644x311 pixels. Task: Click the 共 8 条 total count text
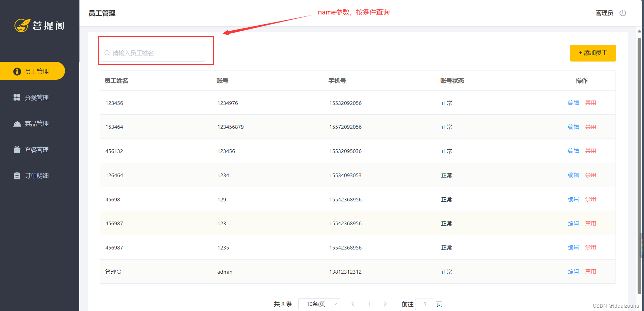(x=283, y=304)
